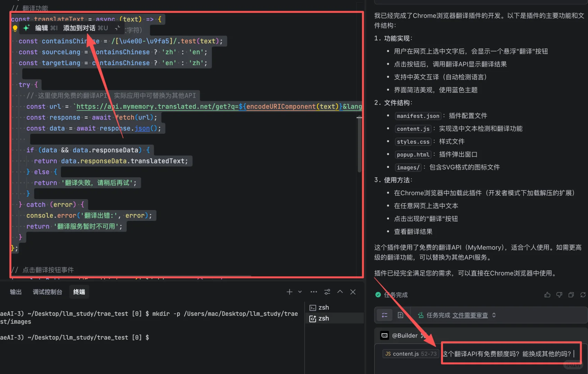Viewport: 588px width, 374px height.
Task: Click the editor vertical scrollbar thumb
Action: [x=359, y=144]
